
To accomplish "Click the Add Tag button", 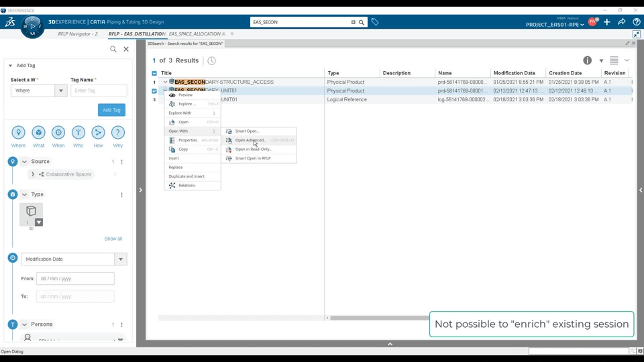I will [111, 110].
